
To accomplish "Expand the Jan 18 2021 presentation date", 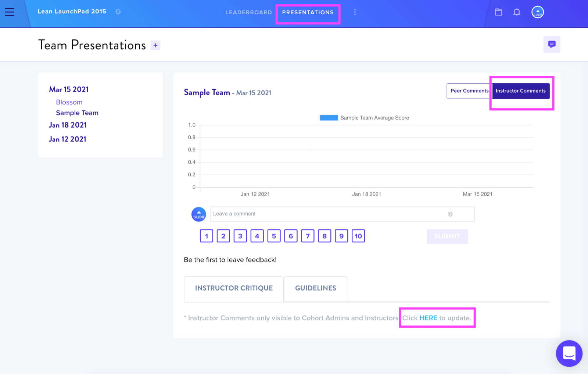I will point(68,125).
